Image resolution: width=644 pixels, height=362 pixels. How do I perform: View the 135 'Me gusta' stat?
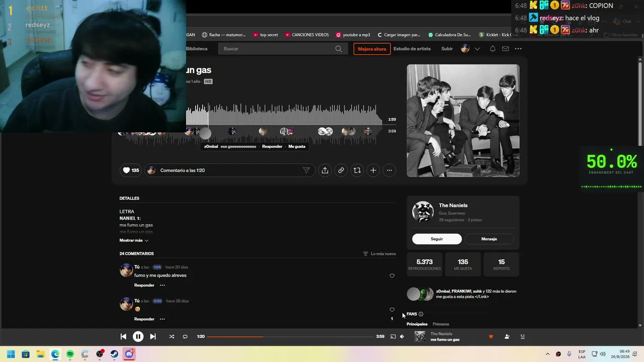tap(463, 264)
